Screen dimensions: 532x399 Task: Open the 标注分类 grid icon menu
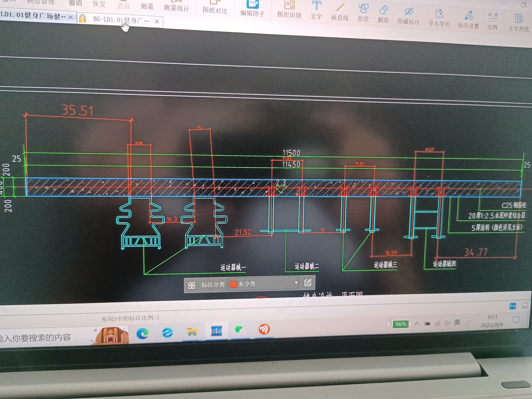(x=192, y=286)
